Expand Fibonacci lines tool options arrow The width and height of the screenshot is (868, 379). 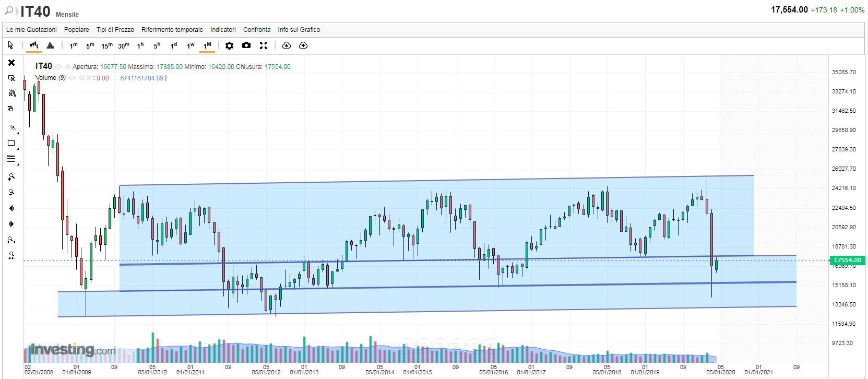(18, 164)
